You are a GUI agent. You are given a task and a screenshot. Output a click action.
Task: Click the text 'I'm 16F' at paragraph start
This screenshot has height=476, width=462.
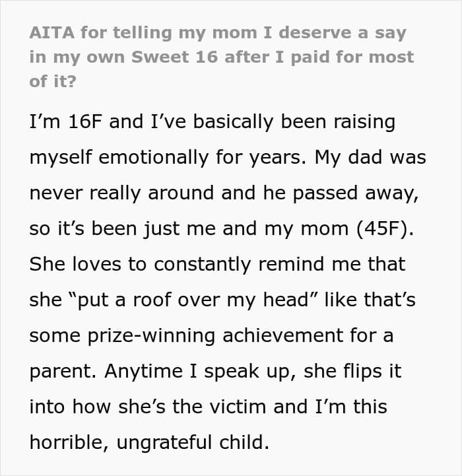tap(65, 121)
